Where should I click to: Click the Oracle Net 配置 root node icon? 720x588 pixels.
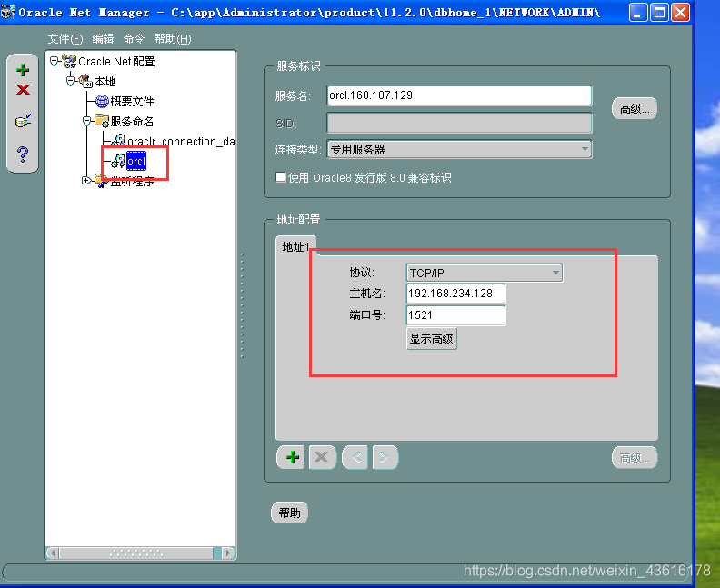[x=69, y=61]
